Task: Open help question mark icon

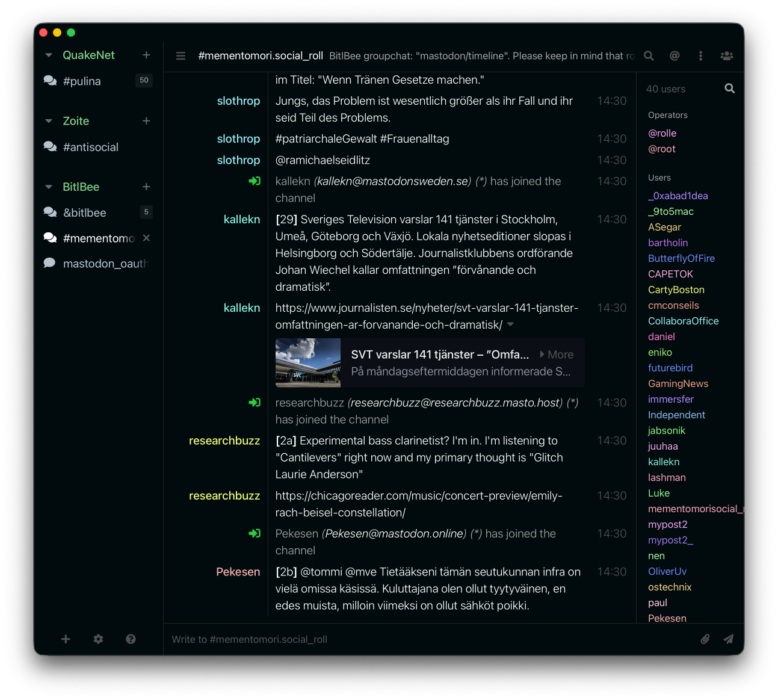Action: [131, 639]
